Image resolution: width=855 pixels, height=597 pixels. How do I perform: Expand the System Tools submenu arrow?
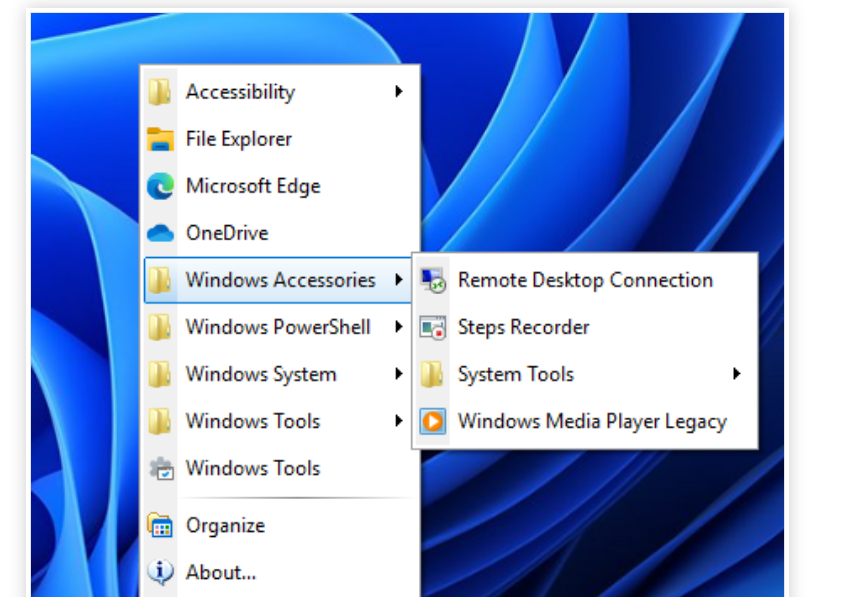[x=737, y=374]
